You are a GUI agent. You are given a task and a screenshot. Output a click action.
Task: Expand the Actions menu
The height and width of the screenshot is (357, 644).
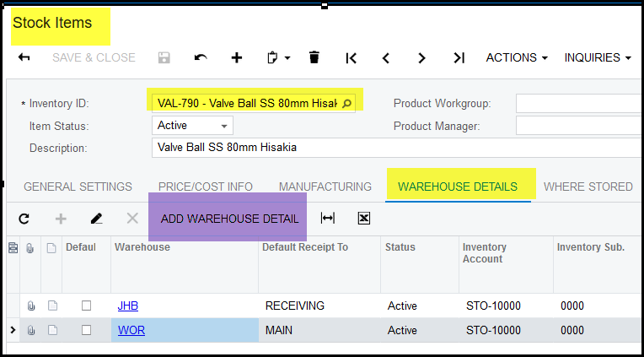coord(517,57)
